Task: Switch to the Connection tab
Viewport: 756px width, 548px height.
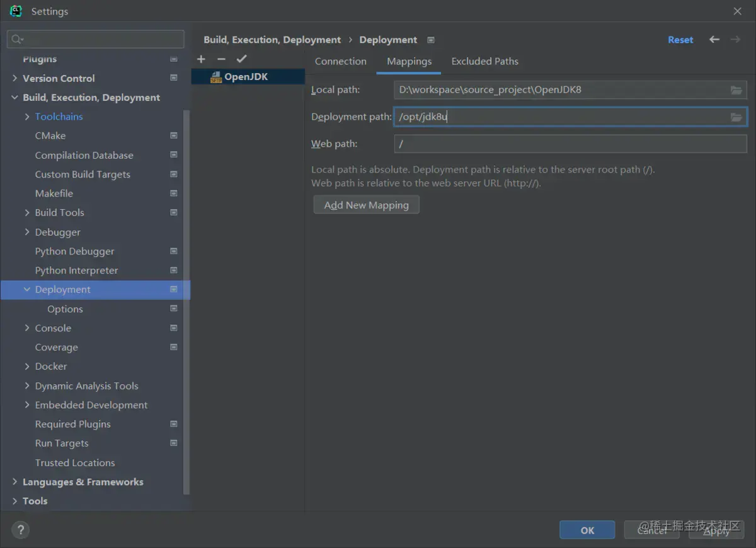Action: (x=340, y=61)
